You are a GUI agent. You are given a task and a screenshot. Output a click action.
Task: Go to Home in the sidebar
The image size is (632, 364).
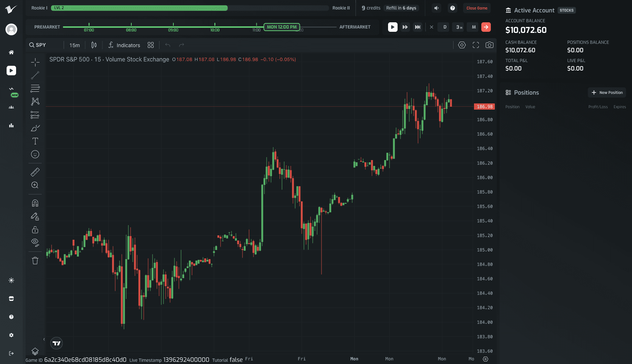[11, 52]
